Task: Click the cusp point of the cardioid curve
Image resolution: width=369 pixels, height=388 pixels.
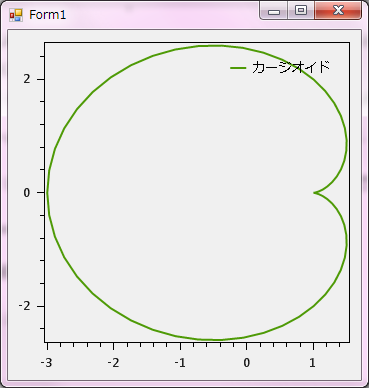Action: pyautogui.click(x=314, y=192)
